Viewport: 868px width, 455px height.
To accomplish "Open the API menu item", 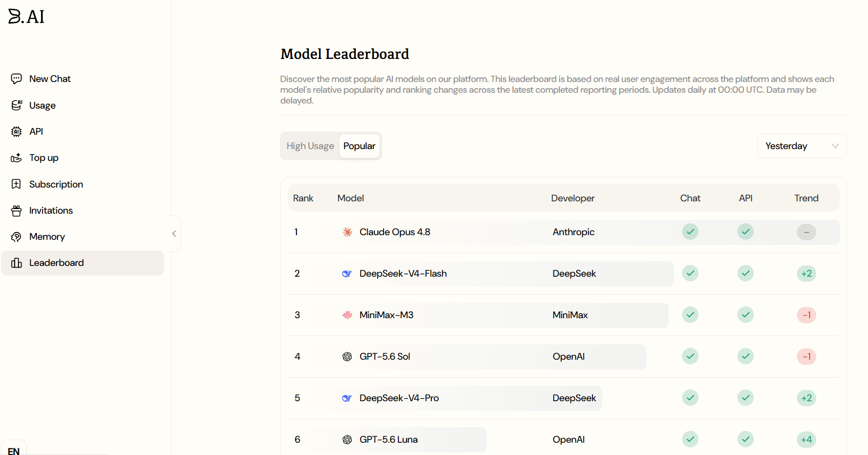I will 82,132.
